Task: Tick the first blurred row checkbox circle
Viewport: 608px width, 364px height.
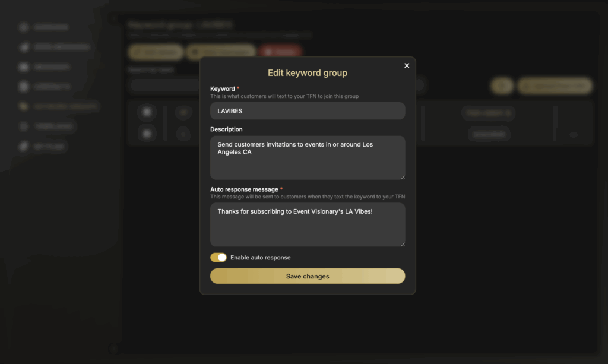Action: [147, 112]
